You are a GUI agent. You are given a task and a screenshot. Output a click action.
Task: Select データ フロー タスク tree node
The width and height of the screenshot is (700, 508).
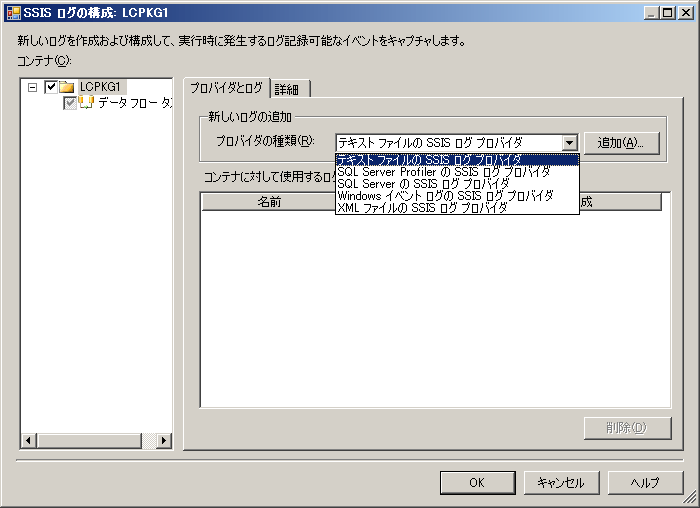click(135, 103)
